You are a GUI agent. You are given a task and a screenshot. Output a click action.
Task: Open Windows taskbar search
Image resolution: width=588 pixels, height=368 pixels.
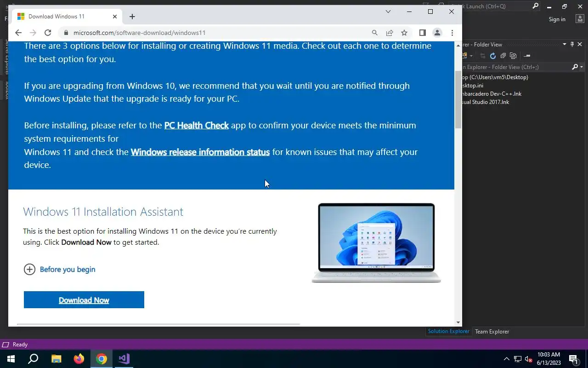pyautogui.click(x=33, y=359)
